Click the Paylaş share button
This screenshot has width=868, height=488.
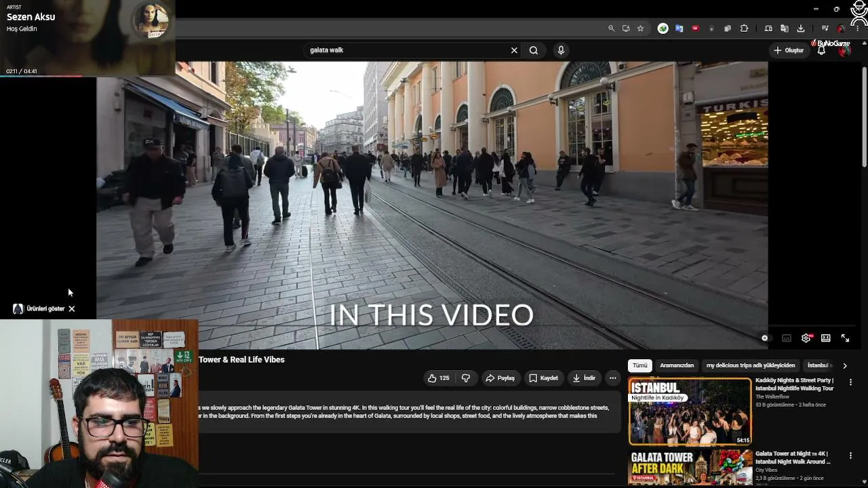coord(500,378)
